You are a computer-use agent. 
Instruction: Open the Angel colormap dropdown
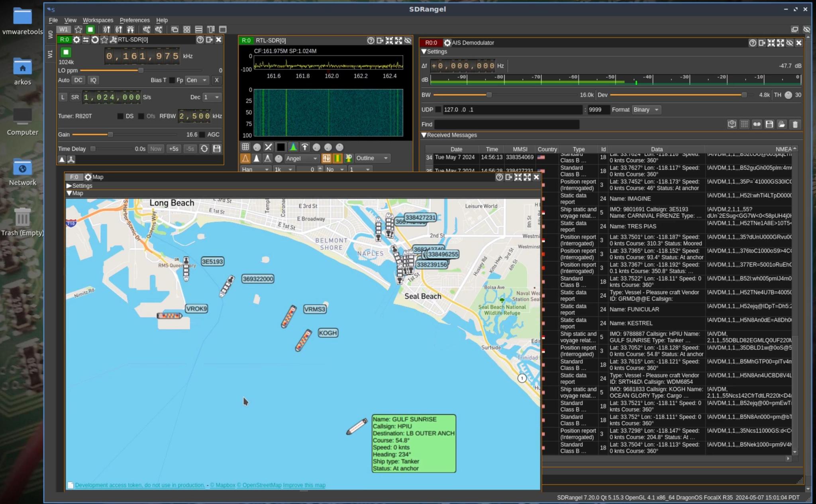(x=302, y=158)
